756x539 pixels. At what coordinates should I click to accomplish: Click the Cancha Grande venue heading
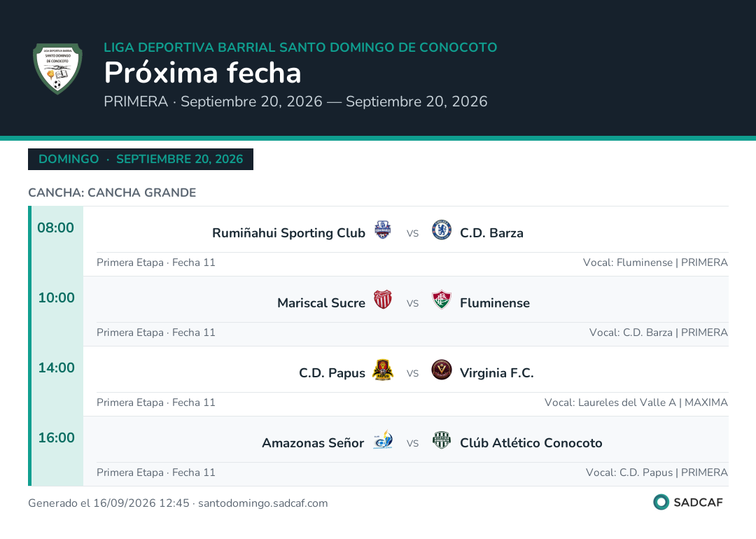pos(112,192)
